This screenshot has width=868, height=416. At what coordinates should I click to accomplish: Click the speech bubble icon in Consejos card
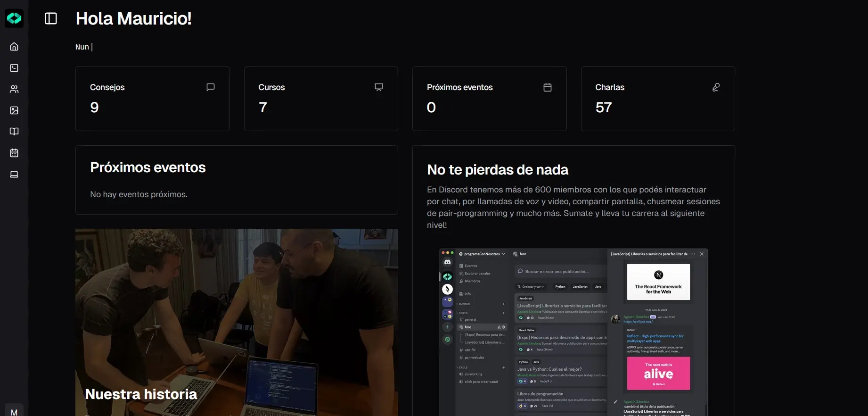211,87
